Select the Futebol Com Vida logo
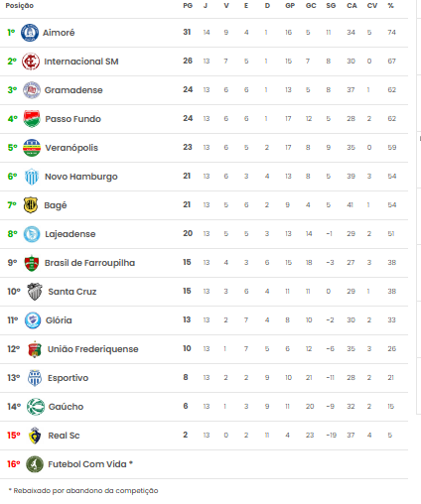This screenshot has width=421, height=504. [x=35, y=464]
